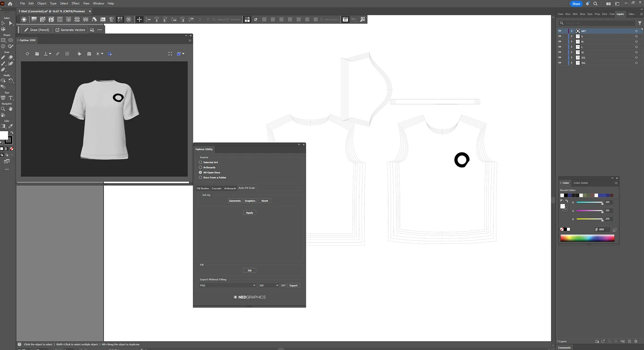Click camera snapshot icon in Optitex panel
The width and height of the screenshot is (644, 350).
click(89, 54)
